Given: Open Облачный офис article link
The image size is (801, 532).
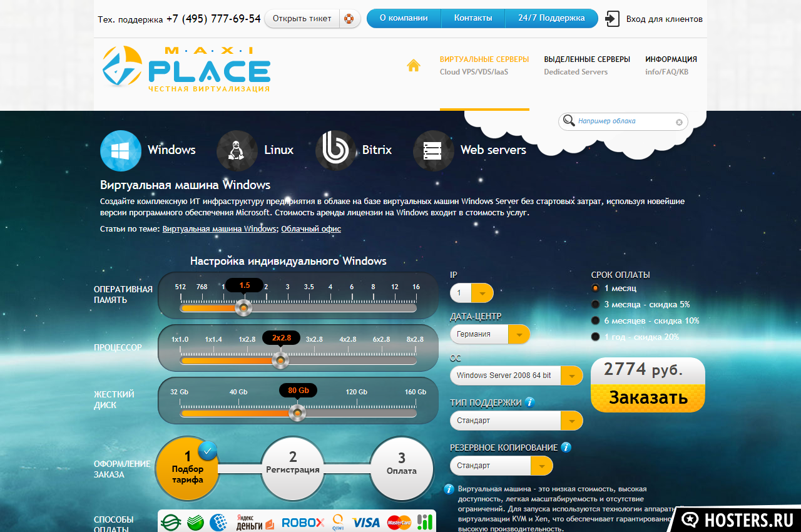Looking at the screenshot, I should 311,229.
